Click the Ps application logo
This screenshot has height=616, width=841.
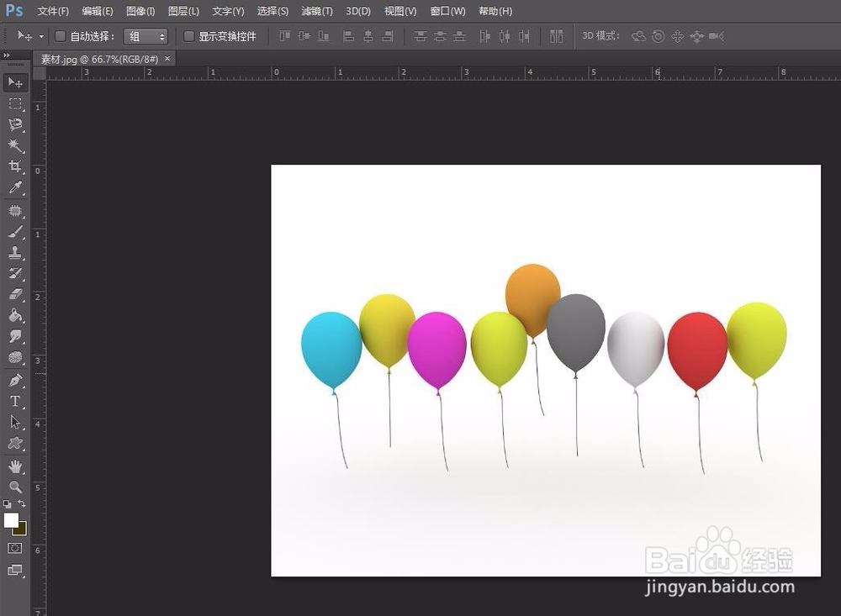pos(14,10)
